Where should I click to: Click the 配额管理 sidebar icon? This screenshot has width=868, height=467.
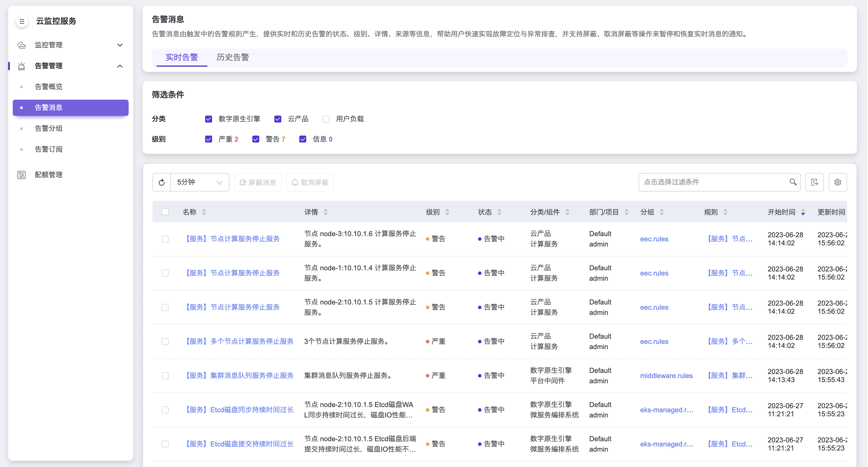click(21, 174)
